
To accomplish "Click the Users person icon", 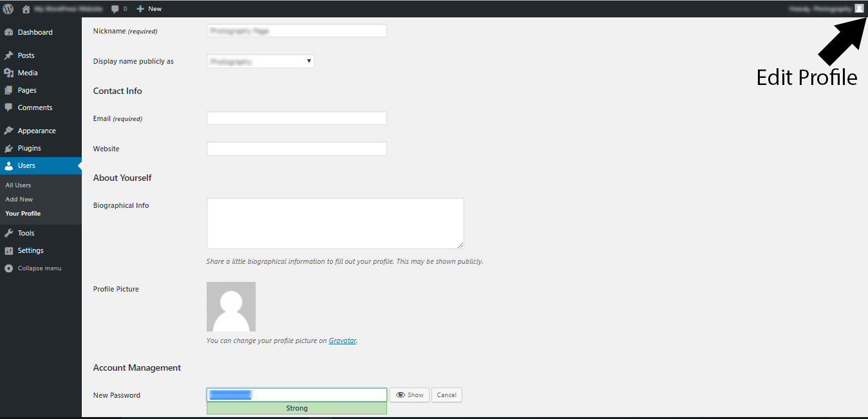I will coord(9,165).
